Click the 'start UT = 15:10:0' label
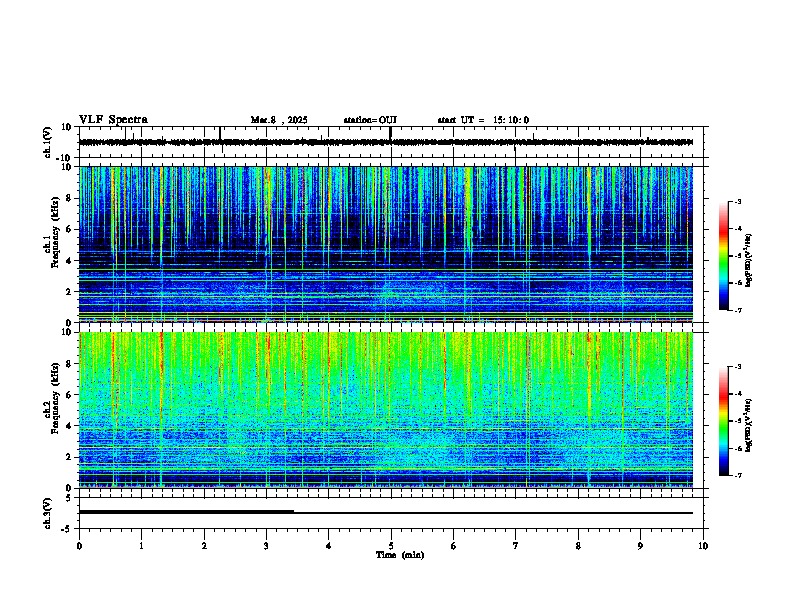The height and width of the screenshot is (612, 792). click(483, 120)
